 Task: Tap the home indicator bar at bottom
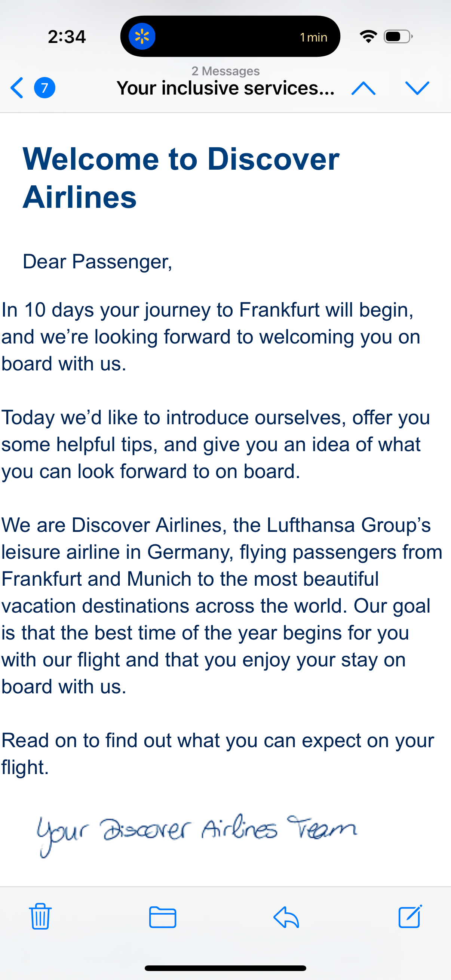point(225,968)
